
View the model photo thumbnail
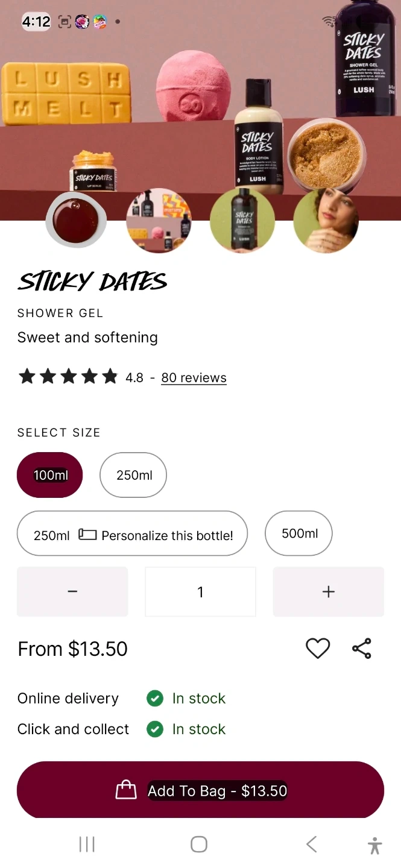click(x=326, y=220)
